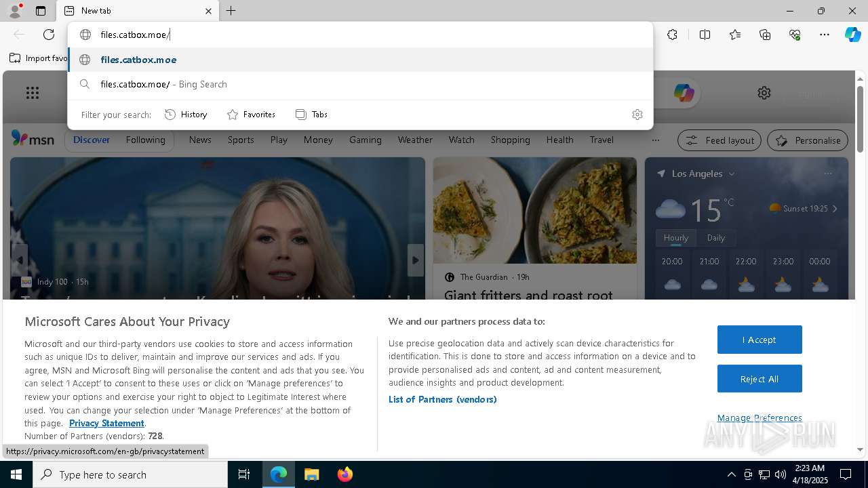
Task: Open the Health category
Action: click(560, 140)
